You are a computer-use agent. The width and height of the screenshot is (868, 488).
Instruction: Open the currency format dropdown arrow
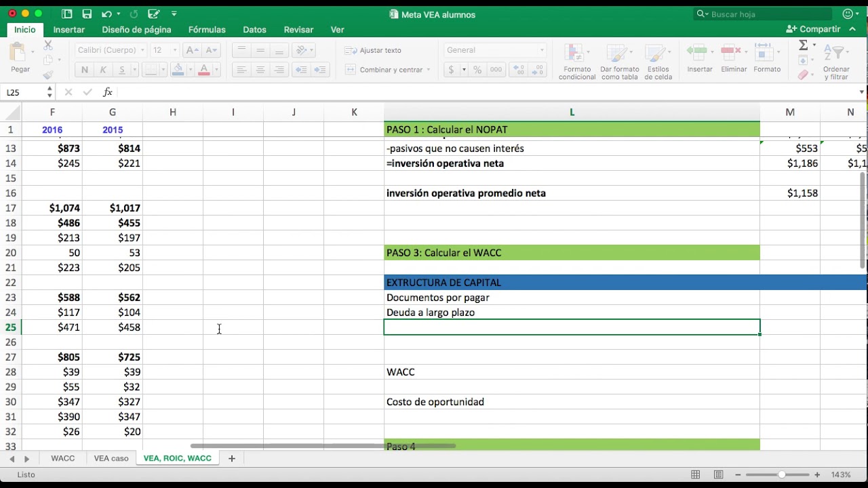point(464,70)
